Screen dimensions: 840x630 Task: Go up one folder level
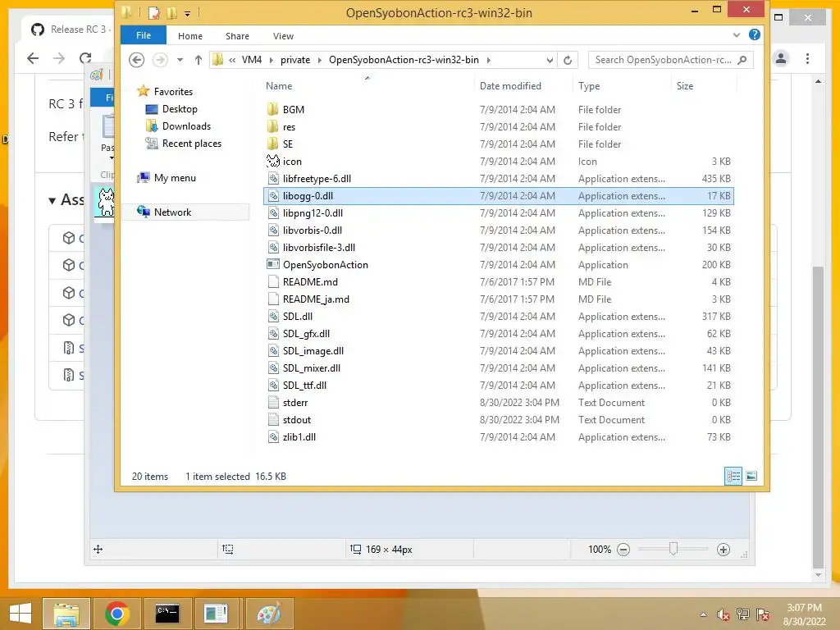point(199,60)
